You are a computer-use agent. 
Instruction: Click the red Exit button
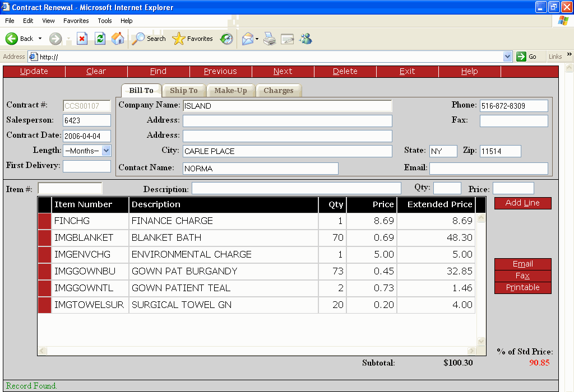408,71
